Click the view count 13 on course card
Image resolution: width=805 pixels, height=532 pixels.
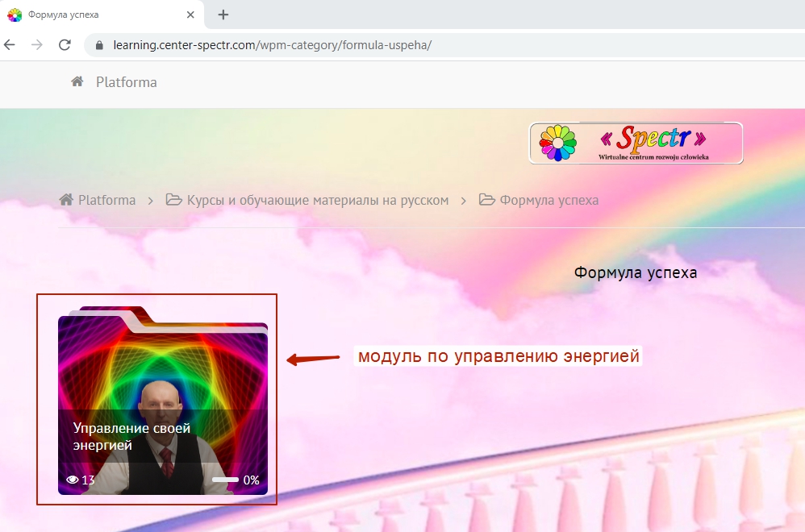(x=88, y=480)
